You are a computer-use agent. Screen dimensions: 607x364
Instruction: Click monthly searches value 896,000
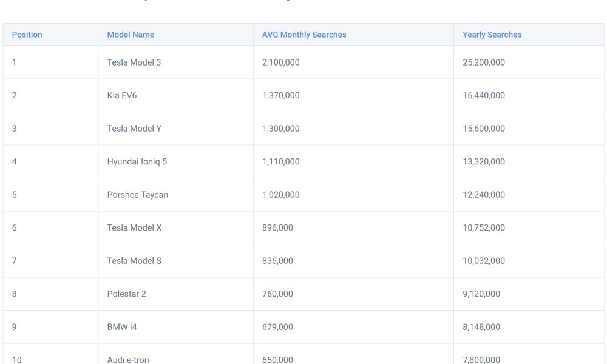click(x=277, y=228)
